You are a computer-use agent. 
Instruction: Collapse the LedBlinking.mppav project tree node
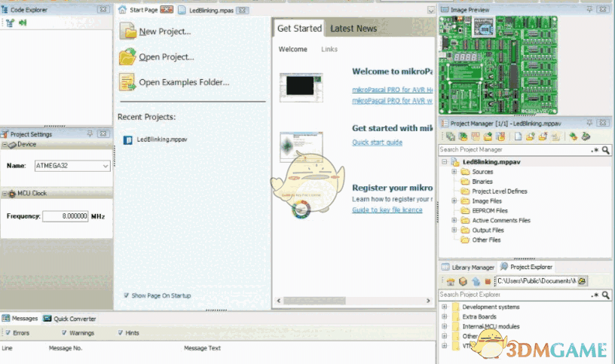click(445, 161)
